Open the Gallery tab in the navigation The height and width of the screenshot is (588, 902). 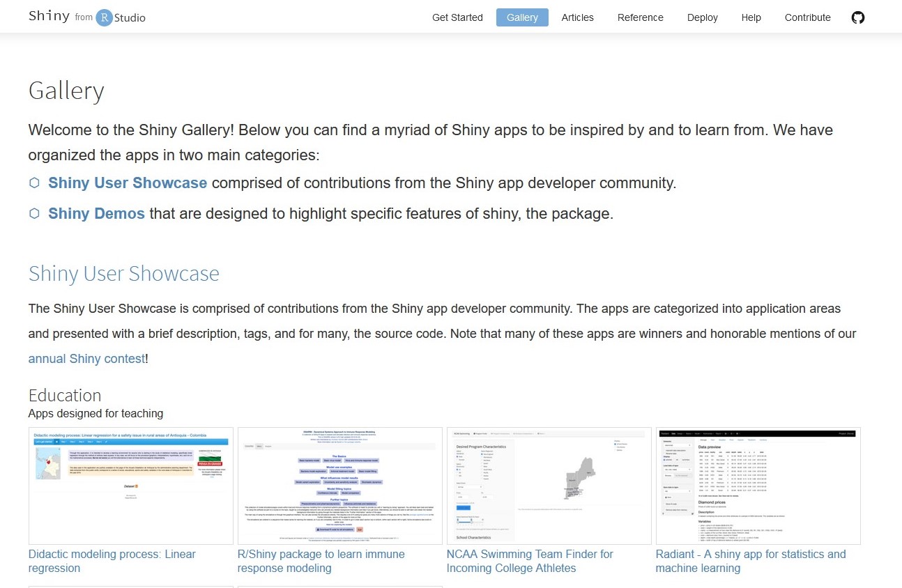pyautogui.click(x=521, y=17)
